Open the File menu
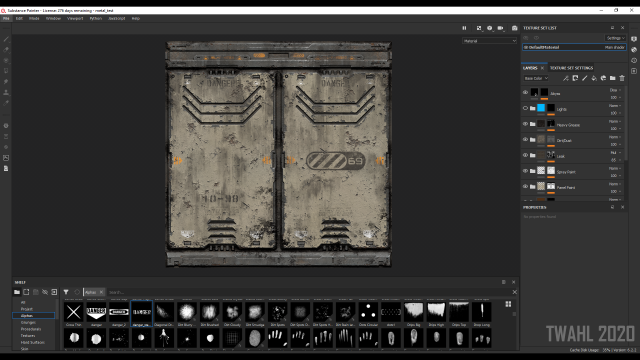The height and width of the screenshot is (360, 640). [x=6, y=18]
